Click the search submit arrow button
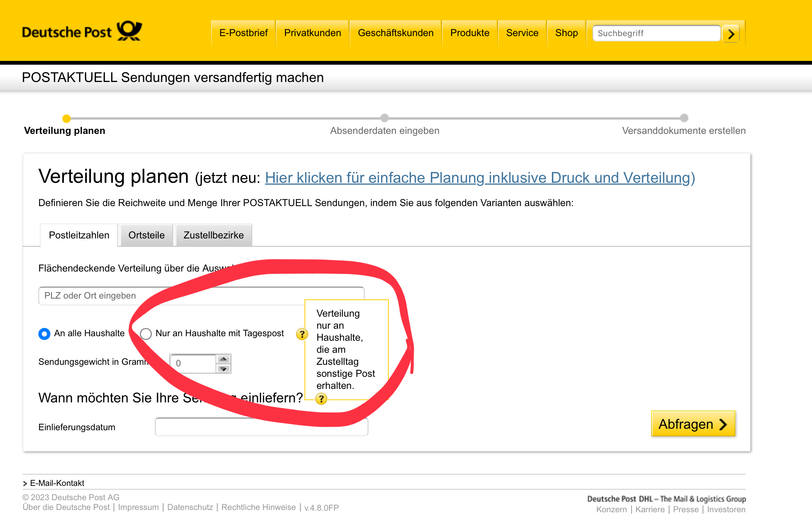The width and height of the screenshot is (812, 522). pyautogui.click(x=731, y=34)
